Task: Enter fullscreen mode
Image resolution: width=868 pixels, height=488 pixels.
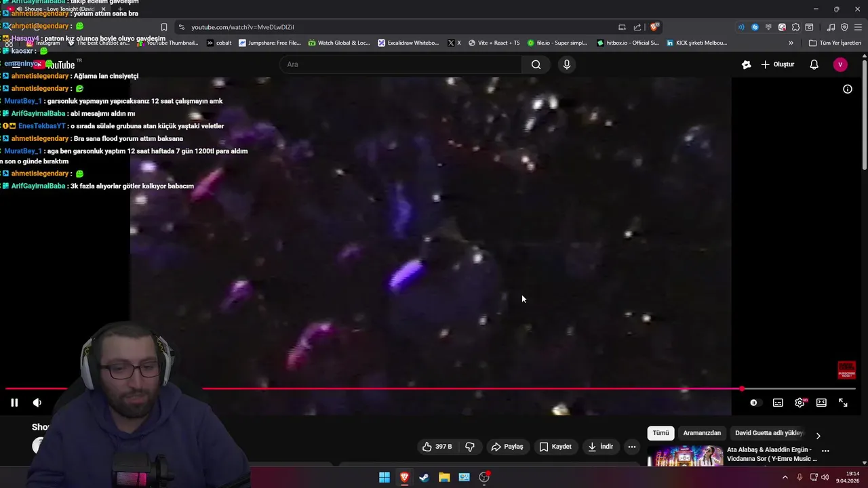Action: tap(843, 403)
